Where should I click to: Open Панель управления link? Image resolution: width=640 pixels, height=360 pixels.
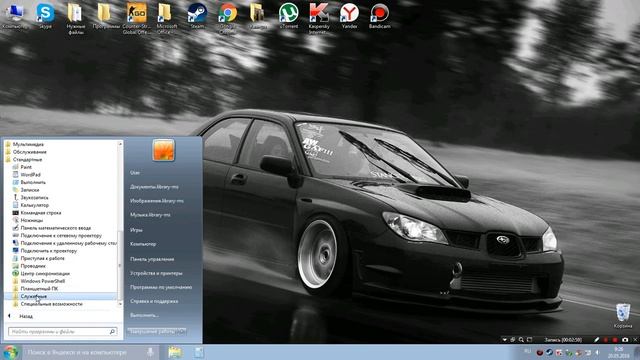[152, 259]
